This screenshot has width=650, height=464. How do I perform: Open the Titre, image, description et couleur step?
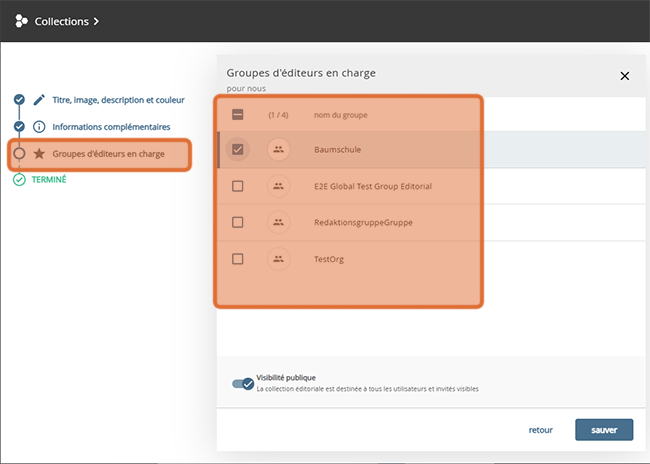118,100
